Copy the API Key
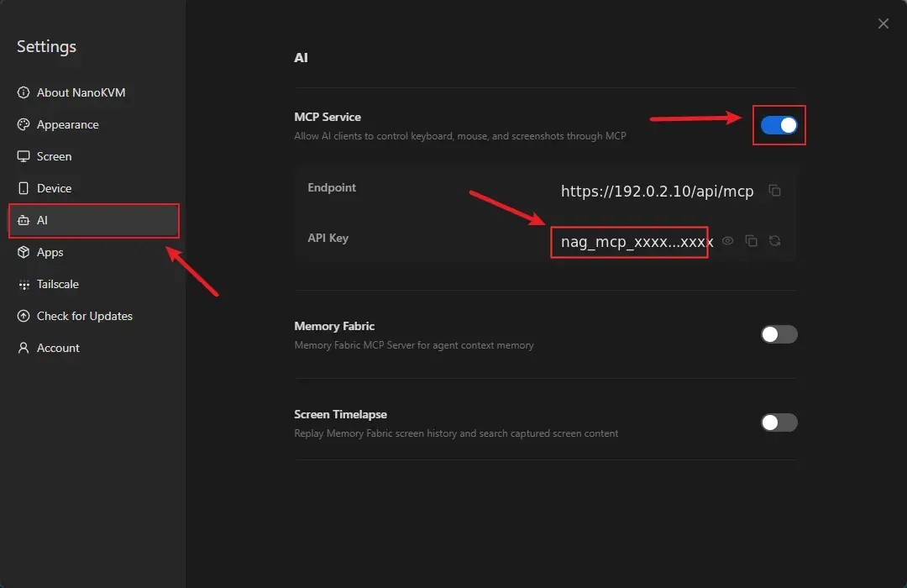The height and width of the screenshot is (588, 907). 751,241
